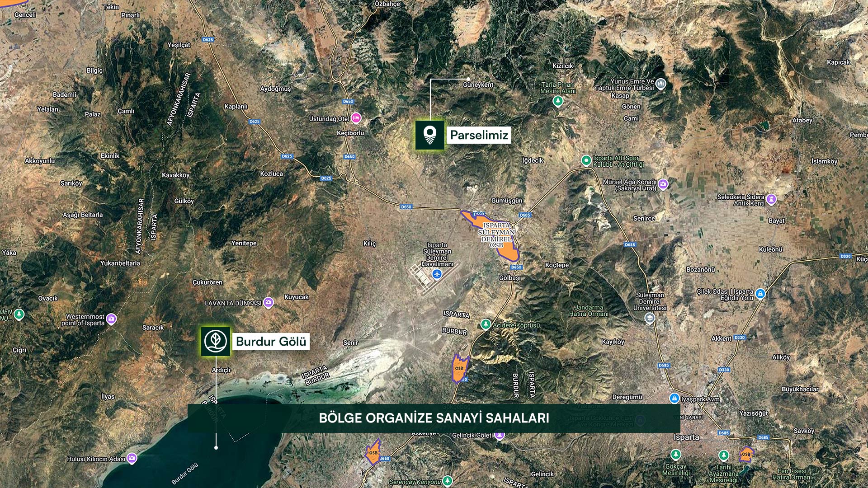Image resolution: width=868 pixels, height=488 pixels.
Task: Open the Seleukeia Sidera Antik Kenti marker
Action: point(772,199)
